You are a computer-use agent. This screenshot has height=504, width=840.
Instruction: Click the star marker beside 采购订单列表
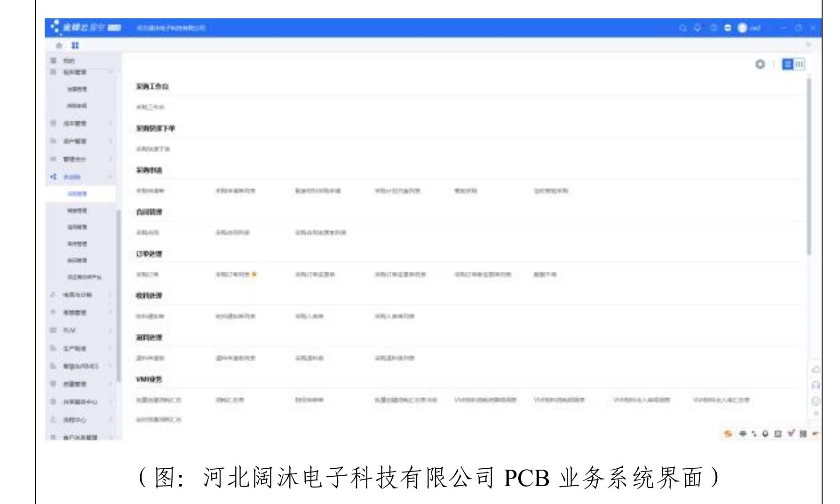pos(254,275)
